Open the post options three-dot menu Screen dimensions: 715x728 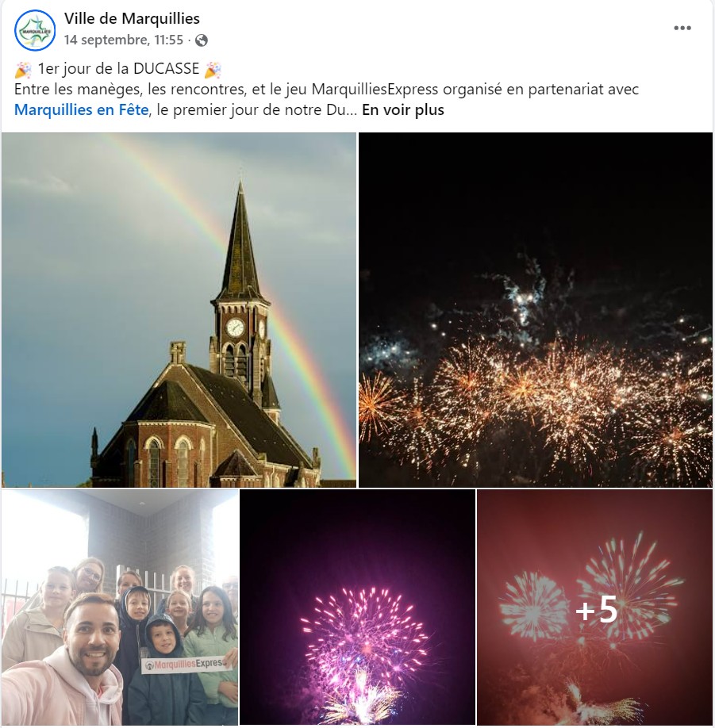point(682,28)
